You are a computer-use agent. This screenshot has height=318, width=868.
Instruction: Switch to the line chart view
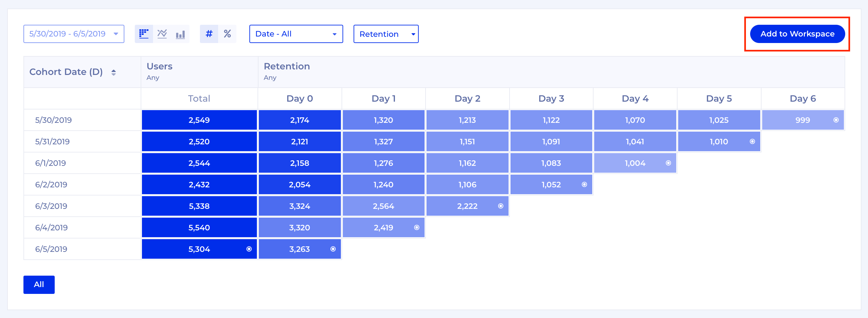pos(162,34)
